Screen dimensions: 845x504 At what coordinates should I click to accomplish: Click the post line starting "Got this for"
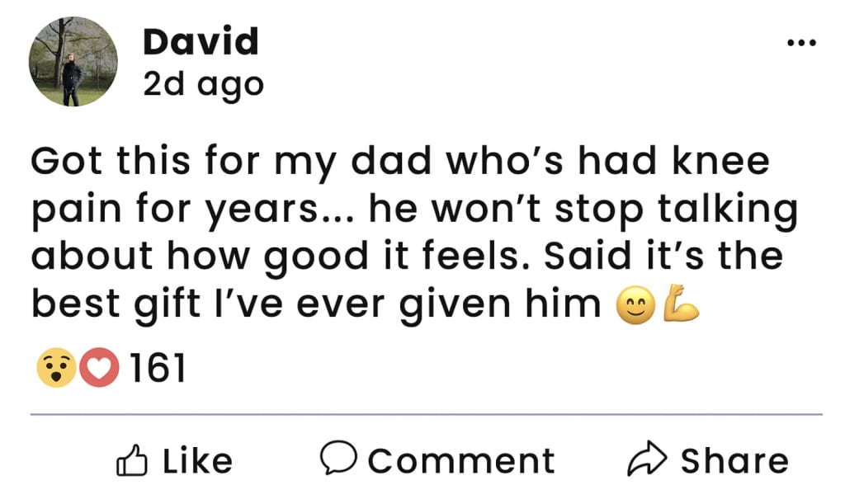399,161
